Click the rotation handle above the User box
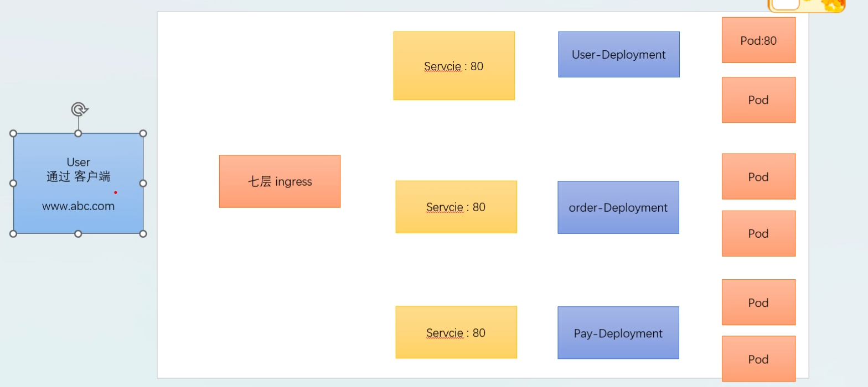This screenshot has height=387, width=868. [79, 109]
